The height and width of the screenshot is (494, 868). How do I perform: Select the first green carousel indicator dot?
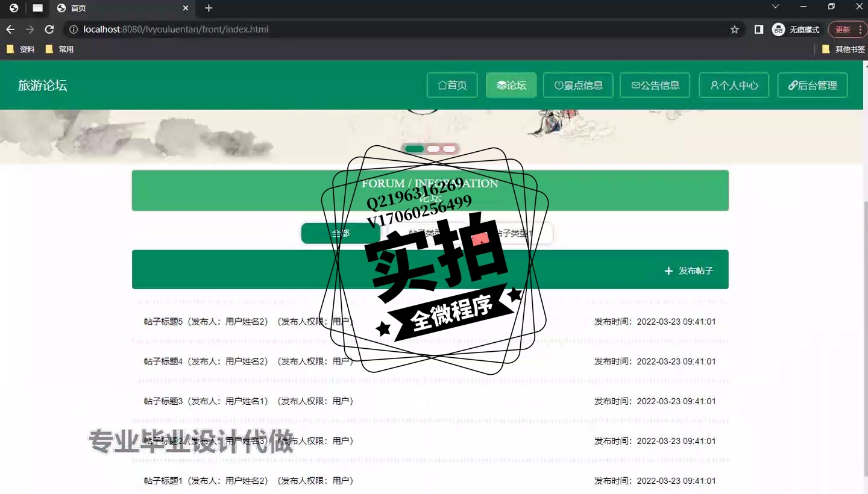pyautogui.click(x=415, y=149)
